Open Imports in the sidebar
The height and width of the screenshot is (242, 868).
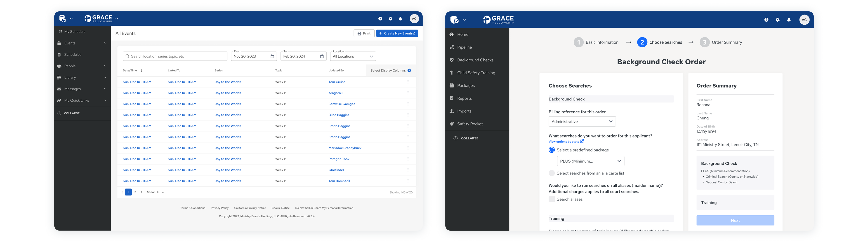click(464, 112)
